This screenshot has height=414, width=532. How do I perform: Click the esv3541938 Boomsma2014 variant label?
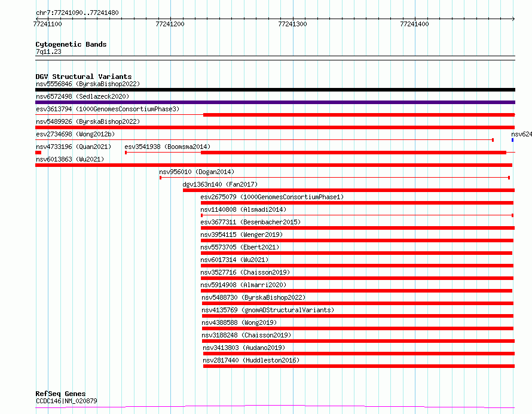tap(167, 147)
